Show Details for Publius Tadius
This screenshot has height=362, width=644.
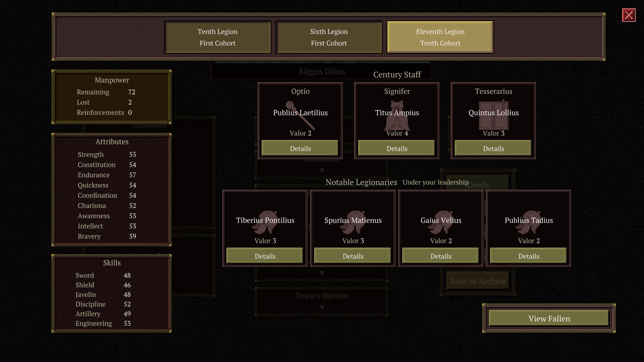click(529, 256)
